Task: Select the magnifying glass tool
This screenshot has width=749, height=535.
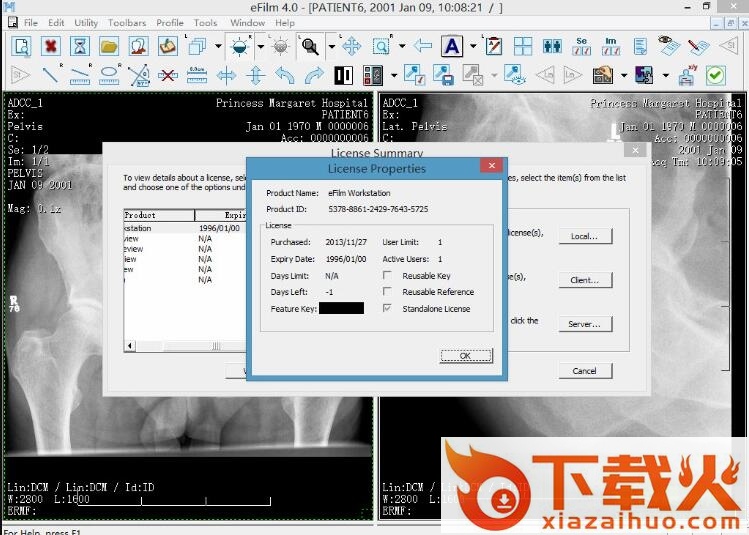Action: coord(310,46)
